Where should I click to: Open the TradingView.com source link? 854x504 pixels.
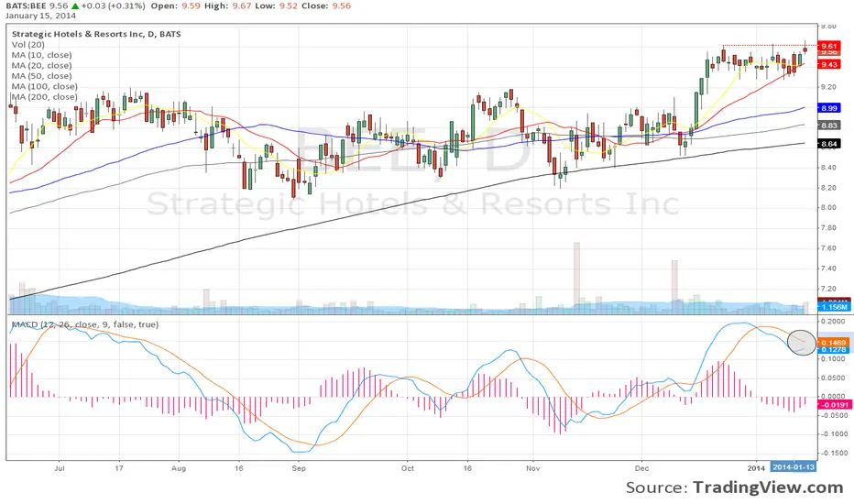point(768,488)
